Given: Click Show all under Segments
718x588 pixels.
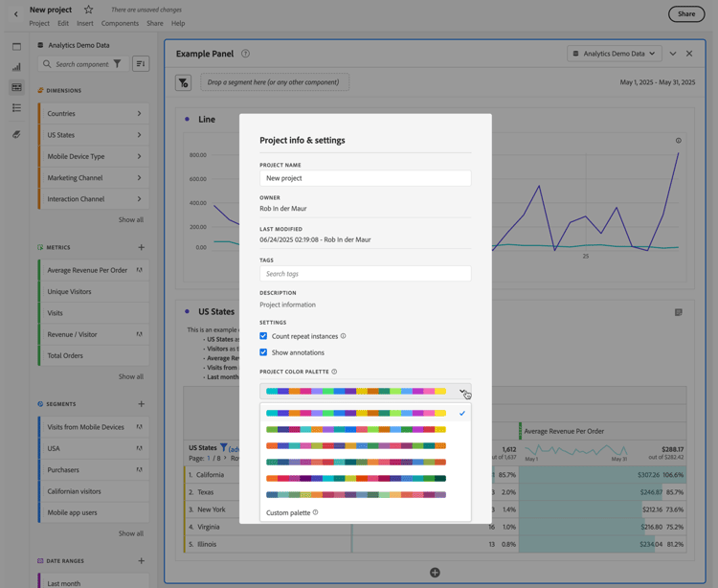Looking at the screenshot, I should tap(131, 533).
